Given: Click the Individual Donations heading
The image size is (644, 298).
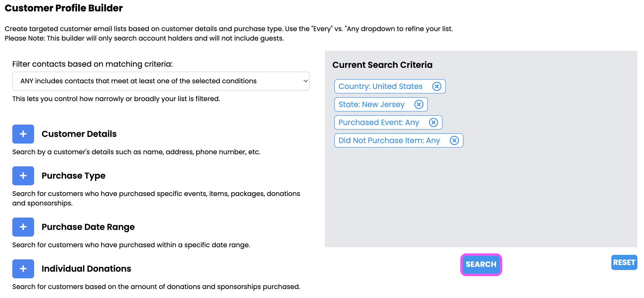Looking at the screenshot, I should [x=86, y=269].
